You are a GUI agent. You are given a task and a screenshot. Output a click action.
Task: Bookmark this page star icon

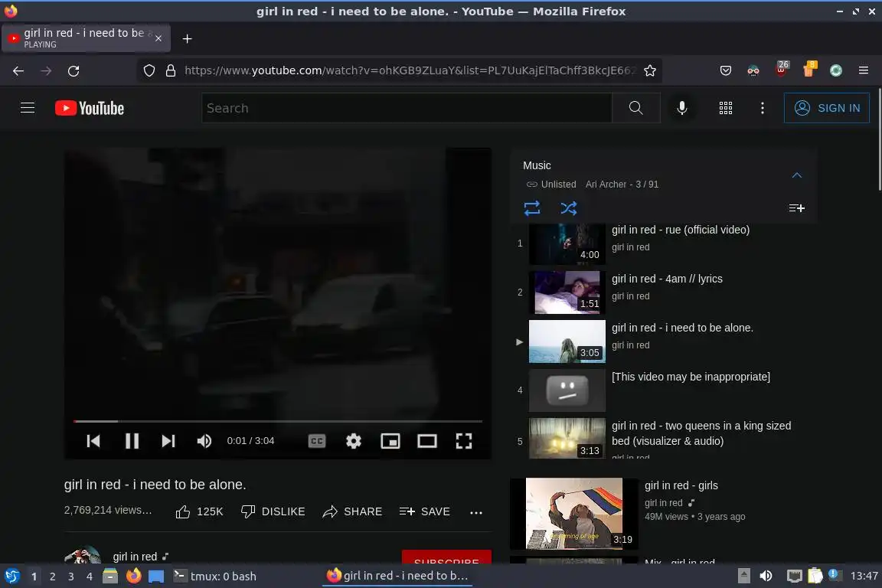pos(650,71)
